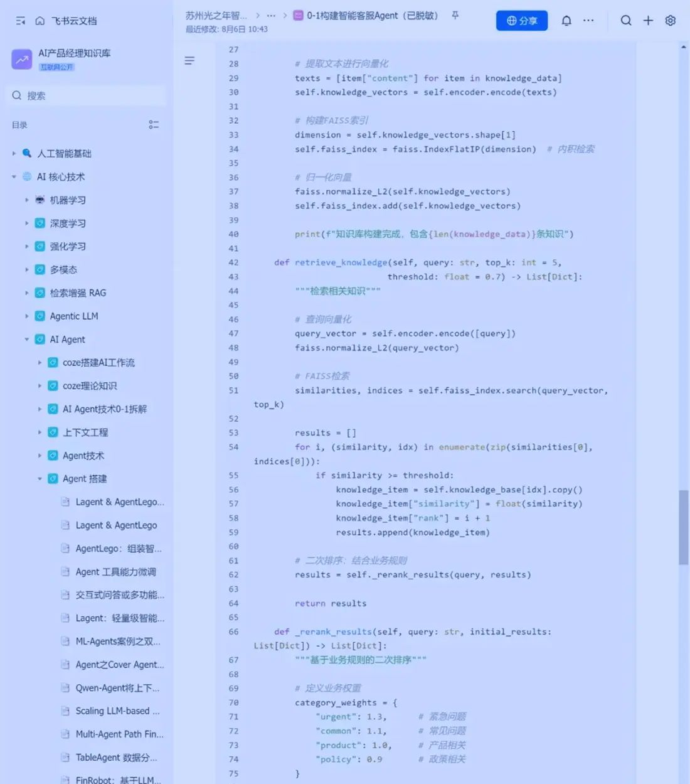Create new document with plus icon
Image resolution: width=690 pixels, height=784 pixels.
(648, 21)
